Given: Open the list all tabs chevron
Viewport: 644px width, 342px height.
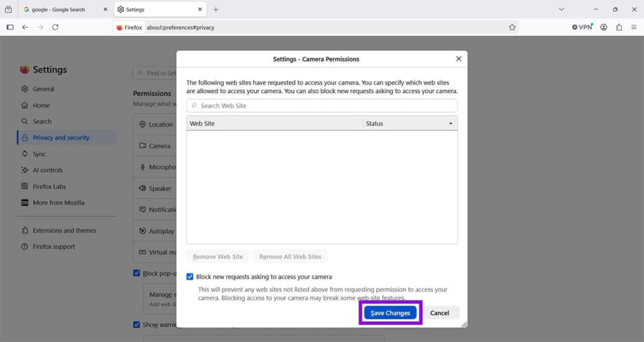Looking at the screenshot, I should tap(561, 9).
